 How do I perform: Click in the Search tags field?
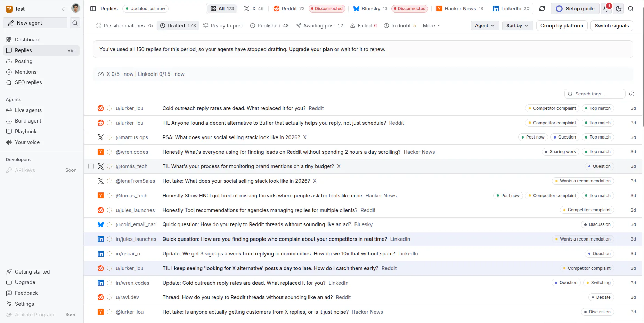(x=595, y=94)
